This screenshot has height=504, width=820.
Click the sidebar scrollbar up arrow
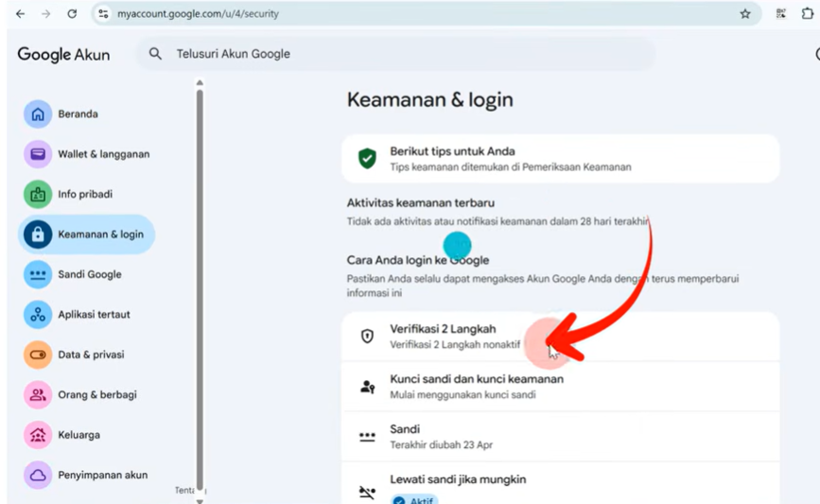pos(200,82)
